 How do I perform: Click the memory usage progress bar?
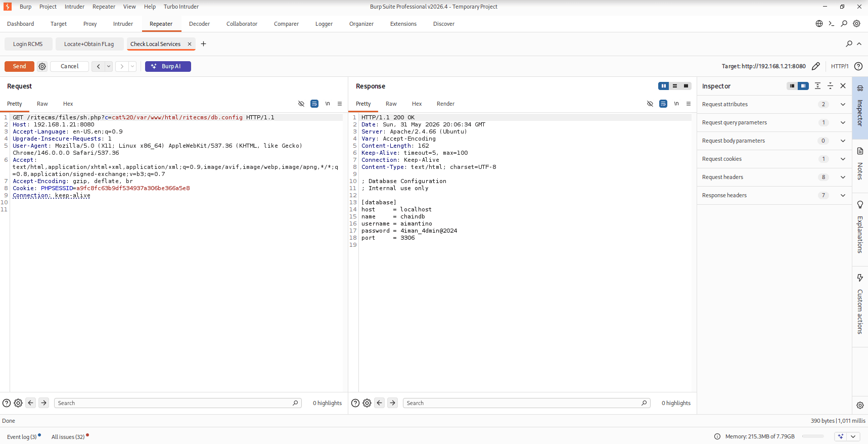click(x=813, y=436)
